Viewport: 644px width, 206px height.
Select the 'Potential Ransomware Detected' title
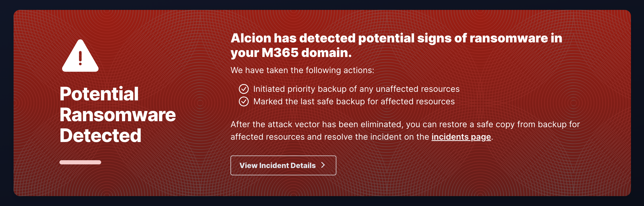tap(118, 115)
